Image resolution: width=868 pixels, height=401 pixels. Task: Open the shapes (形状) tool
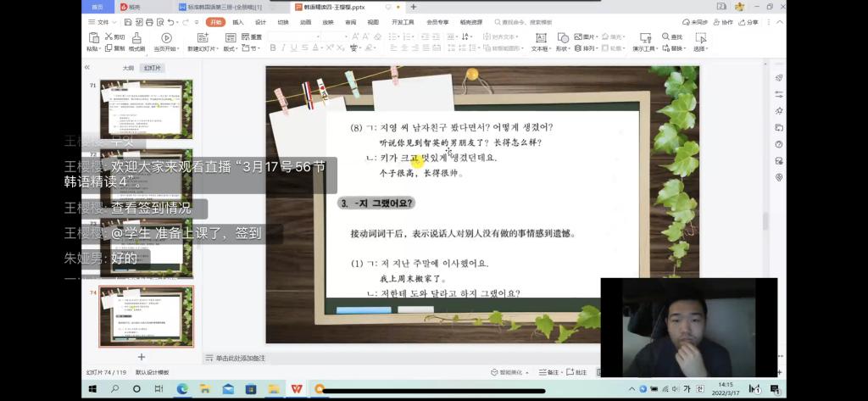(x=562, y=38)
